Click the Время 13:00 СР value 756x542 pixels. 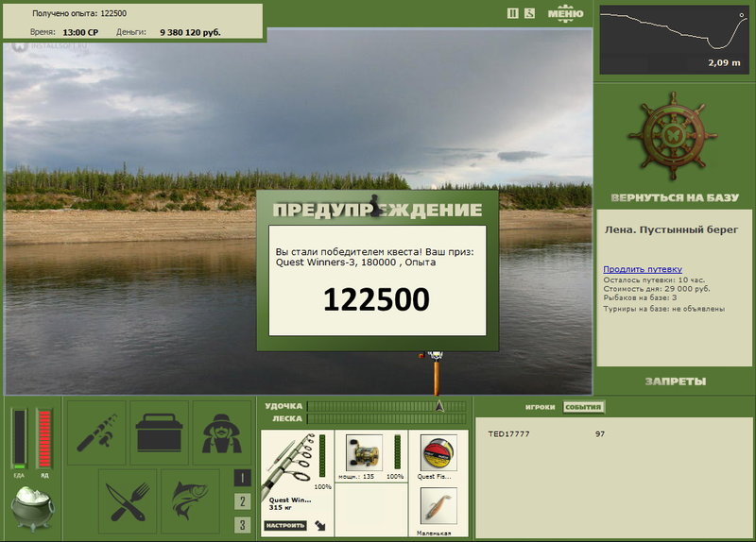(x=80, y=32)
